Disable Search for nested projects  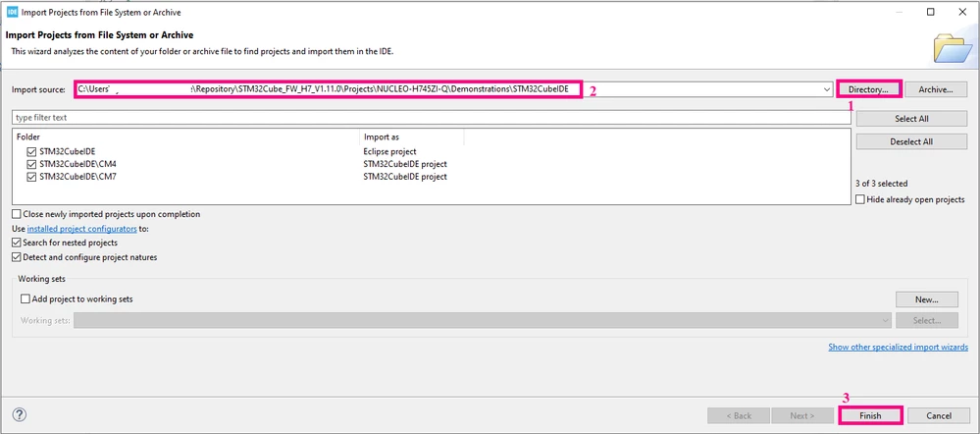click(x=17, y=242)
